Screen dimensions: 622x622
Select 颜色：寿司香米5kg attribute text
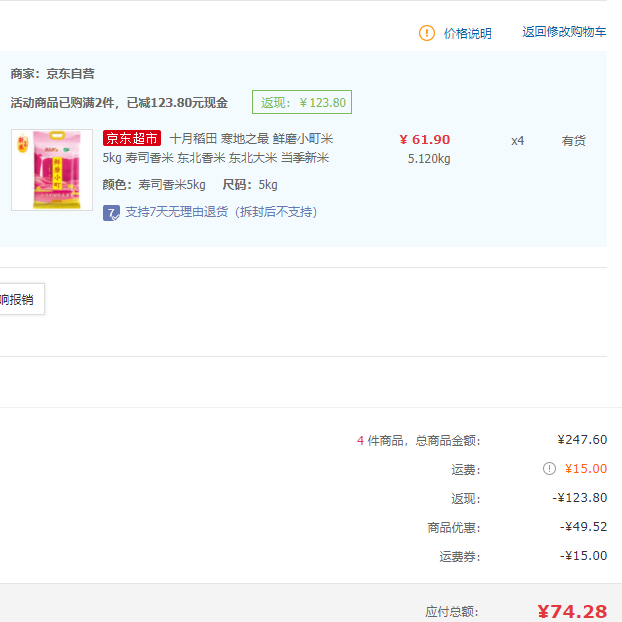(154, 185)
